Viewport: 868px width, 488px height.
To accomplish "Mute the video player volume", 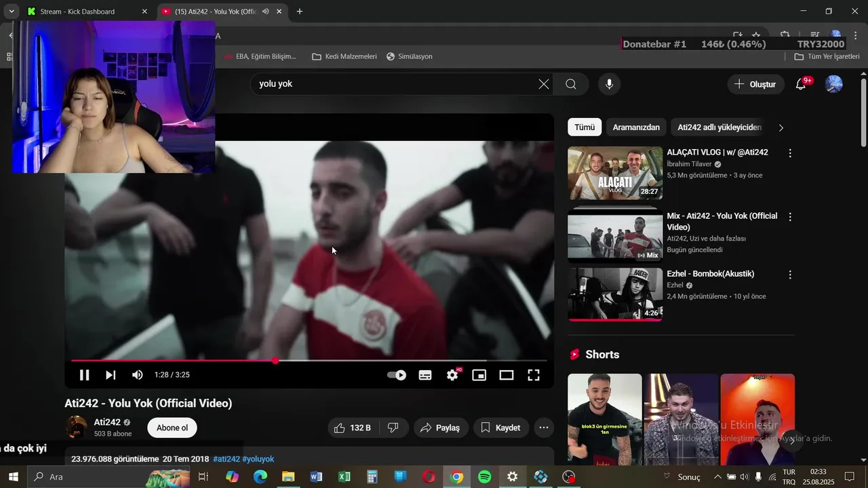I will point(137,375).
